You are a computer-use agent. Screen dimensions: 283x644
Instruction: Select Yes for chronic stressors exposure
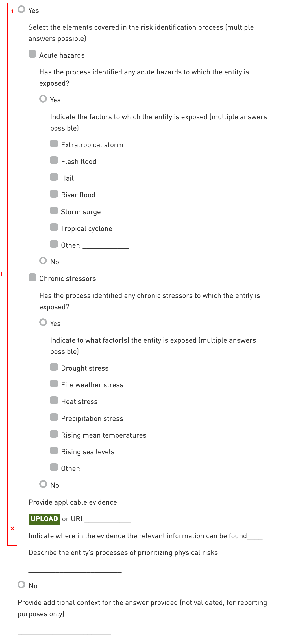point(43,322)
